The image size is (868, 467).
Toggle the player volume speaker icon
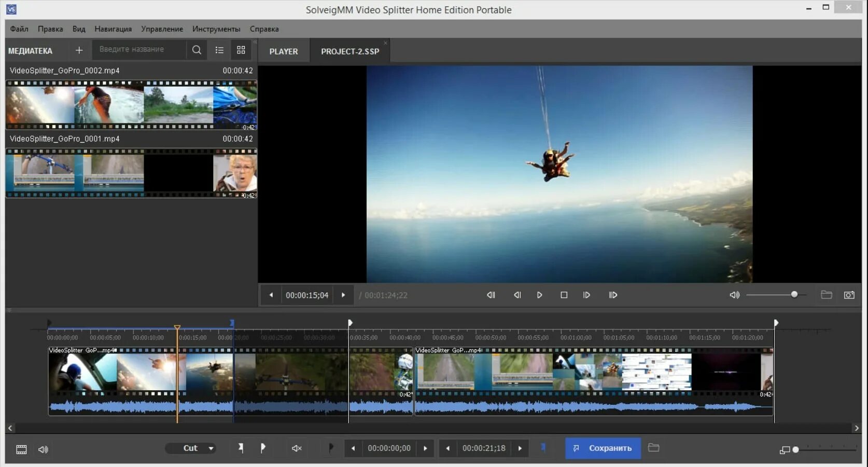[x=734, y=295]
